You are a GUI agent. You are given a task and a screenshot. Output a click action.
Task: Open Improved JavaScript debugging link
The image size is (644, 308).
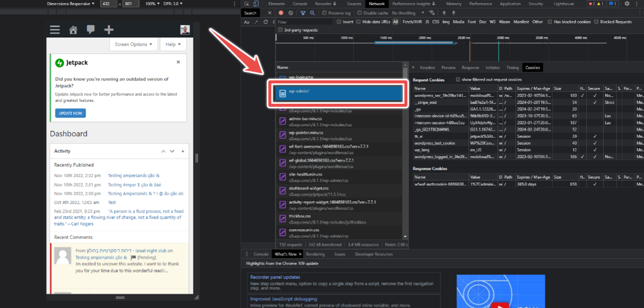point(283,299)
